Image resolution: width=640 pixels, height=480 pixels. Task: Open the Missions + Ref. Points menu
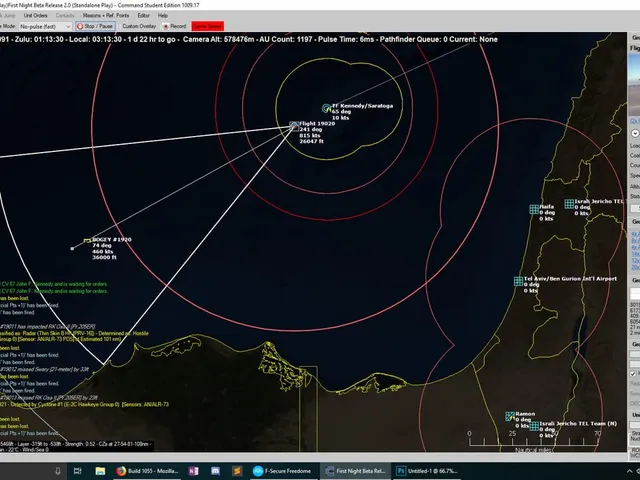106,16
